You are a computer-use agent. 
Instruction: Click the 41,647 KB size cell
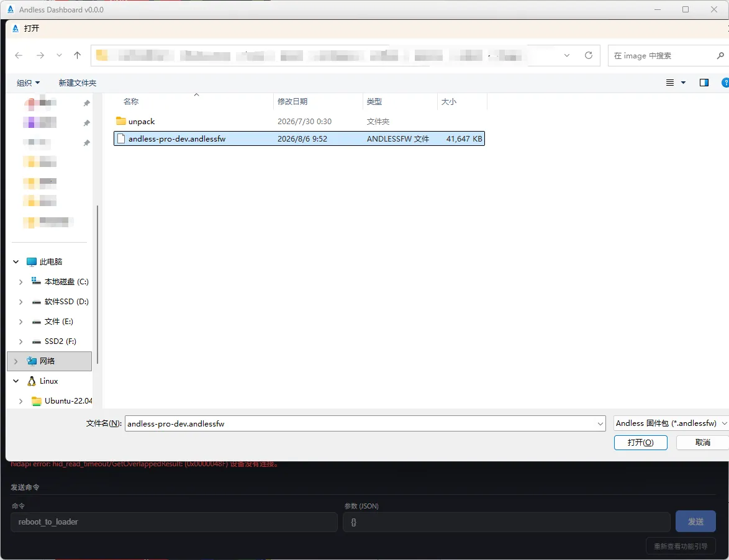click(464, 138)
